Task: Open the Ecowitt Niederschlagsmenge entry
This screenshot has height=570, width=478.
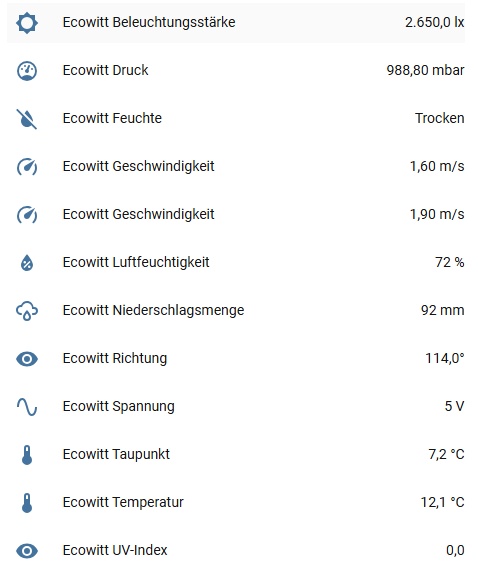Action: pyautogui.click(x=236, y=311)
